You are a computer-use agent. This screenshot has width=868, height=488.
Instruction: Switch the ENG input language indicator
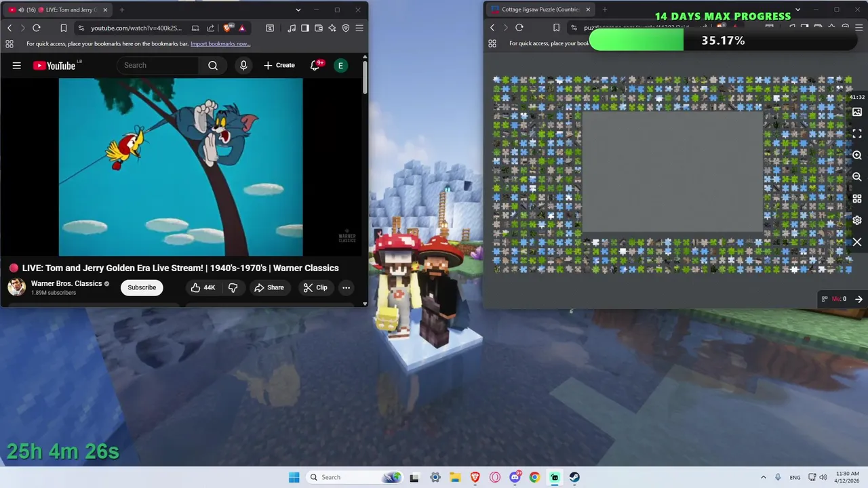[x=795, y=477]
